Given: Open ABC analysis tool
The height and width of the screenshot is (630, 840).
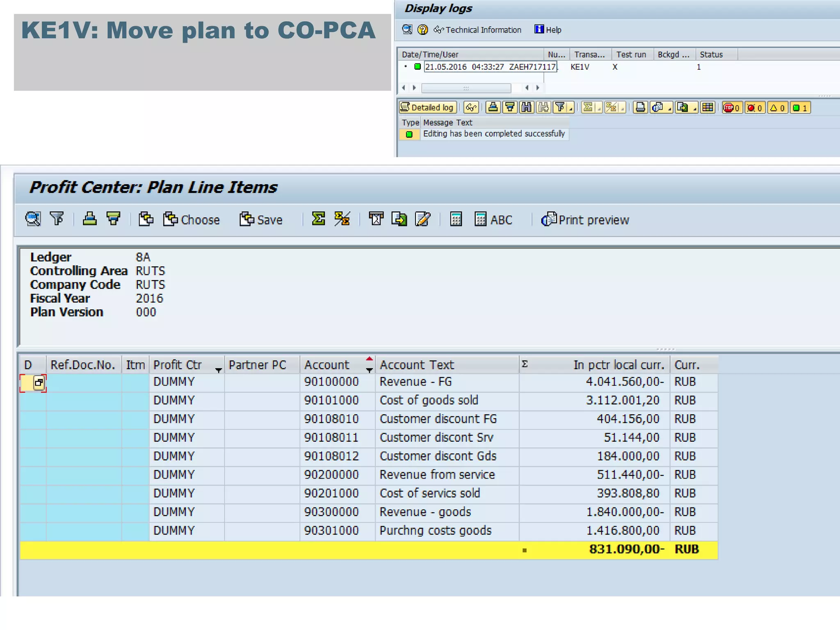Looking at the screenshot, I should tap(493, 220).
